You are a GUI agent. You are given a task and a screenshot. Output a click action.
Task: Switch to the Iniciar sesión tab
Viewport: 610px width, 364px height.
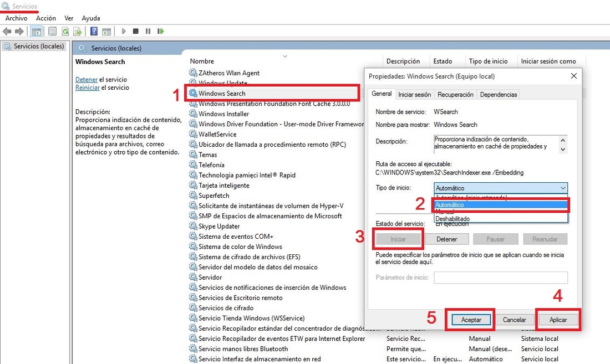coord(414,94)
